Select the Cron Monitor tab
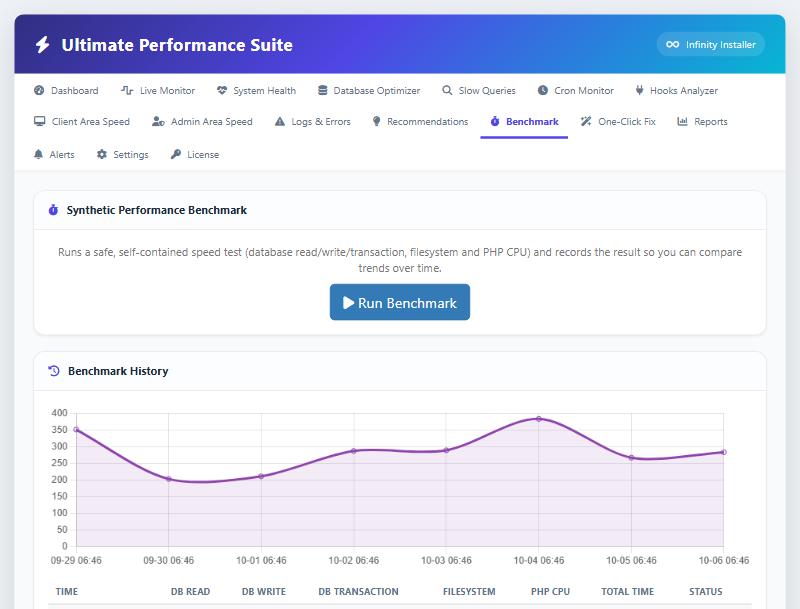Viewport: 800px width, 609px height. point(576,90)
